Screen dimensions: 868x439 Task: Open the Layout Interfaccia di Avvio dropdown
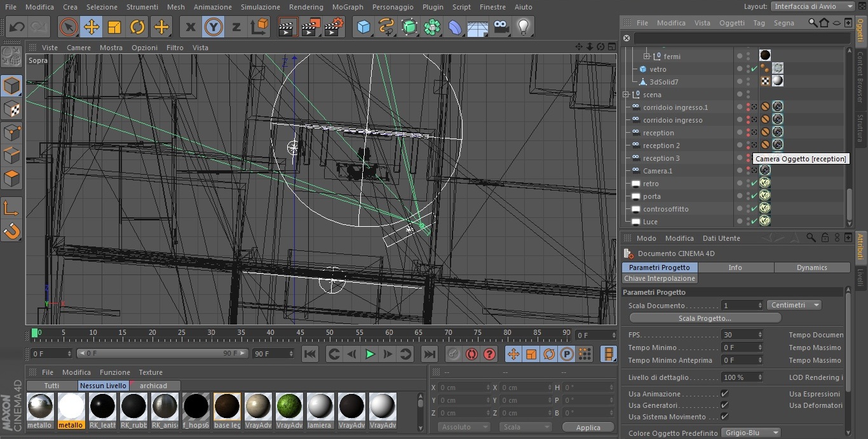[x=813, y=6]
